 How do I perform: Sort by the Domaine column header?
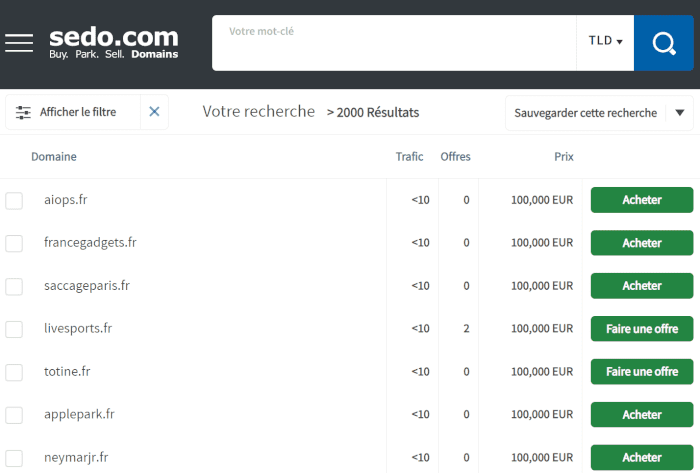54,157
